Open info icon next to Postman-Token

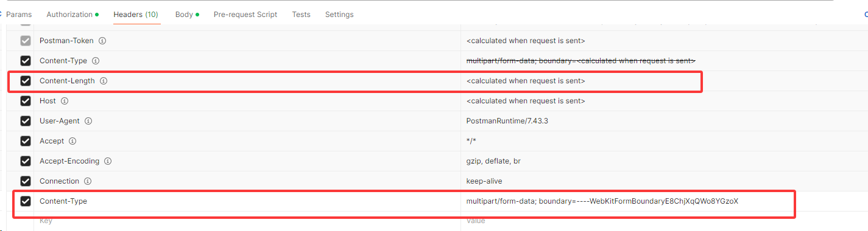pos(102,41)
